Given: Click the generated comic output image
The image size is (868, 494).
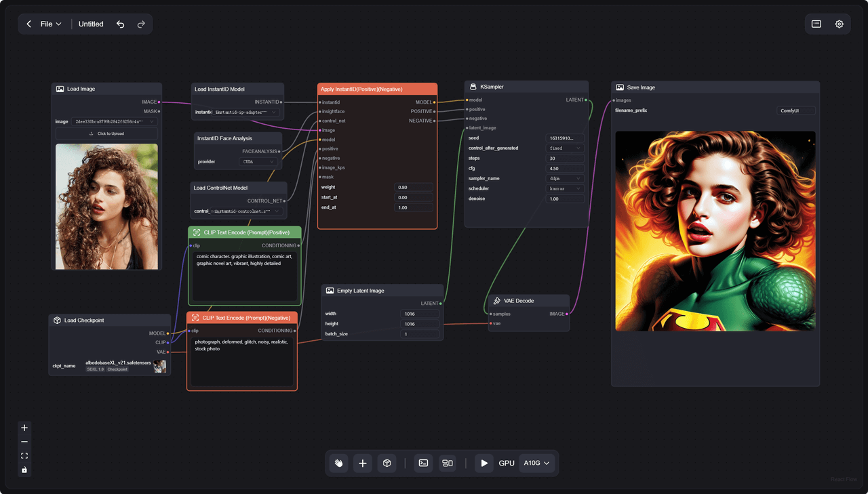Looking at the screenshot, I should coord(715,231).
